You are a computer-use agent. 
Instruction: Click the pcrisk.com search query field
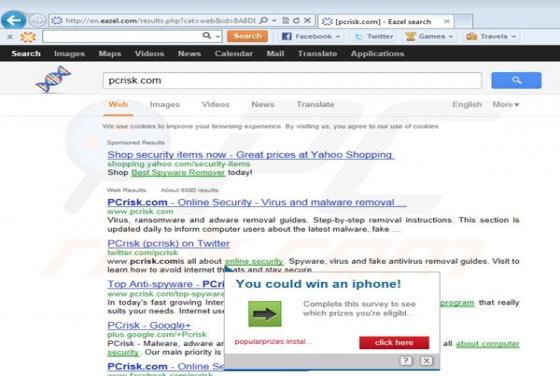[292, 80]
